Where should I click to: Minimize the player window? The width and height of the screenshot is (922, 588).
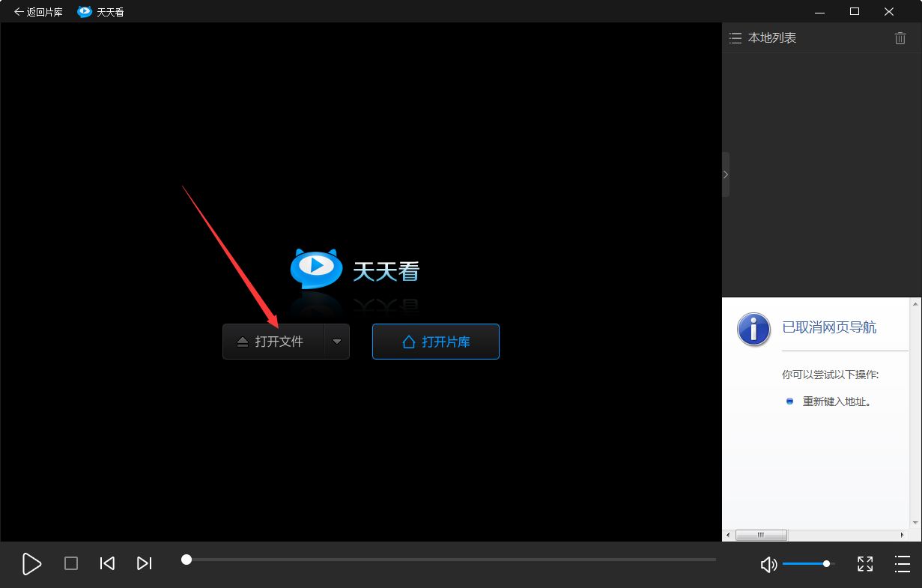point(820,11)
